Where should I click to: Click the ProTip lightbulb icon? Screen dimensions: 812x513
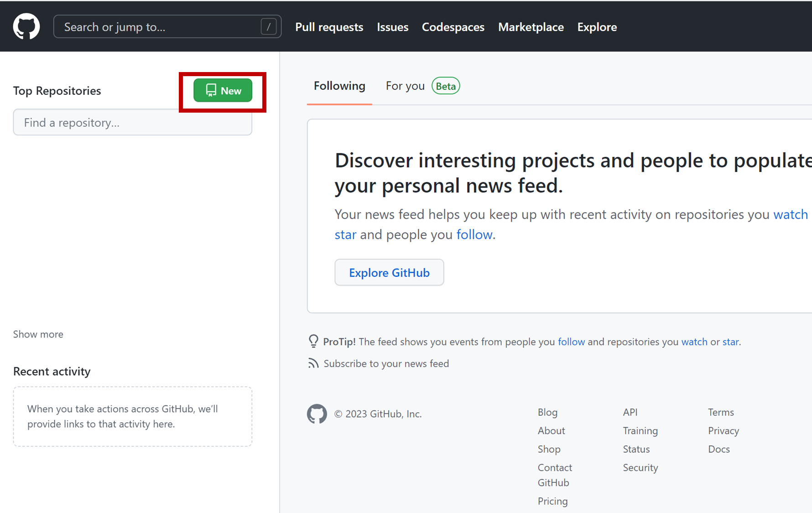coord(313,341)
